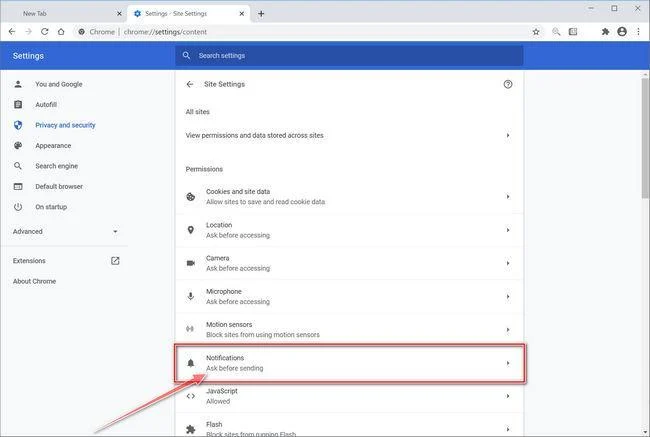Viewport: 650px width, 437px height.
Task: Expand the Camera permission arrow
Action: click(x=508, y=263)
